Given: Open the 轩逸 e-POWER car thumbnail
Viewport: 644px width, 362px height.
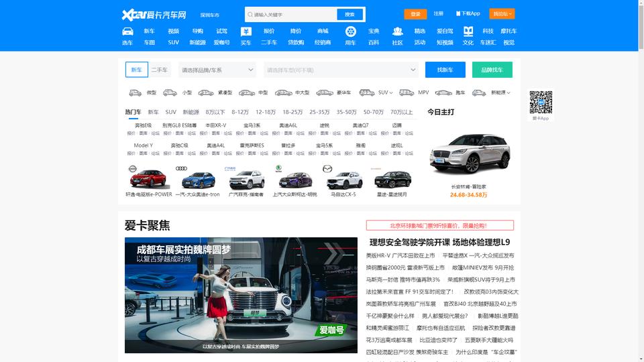Looking at the screenshot, I should click(x=148, y=178).
